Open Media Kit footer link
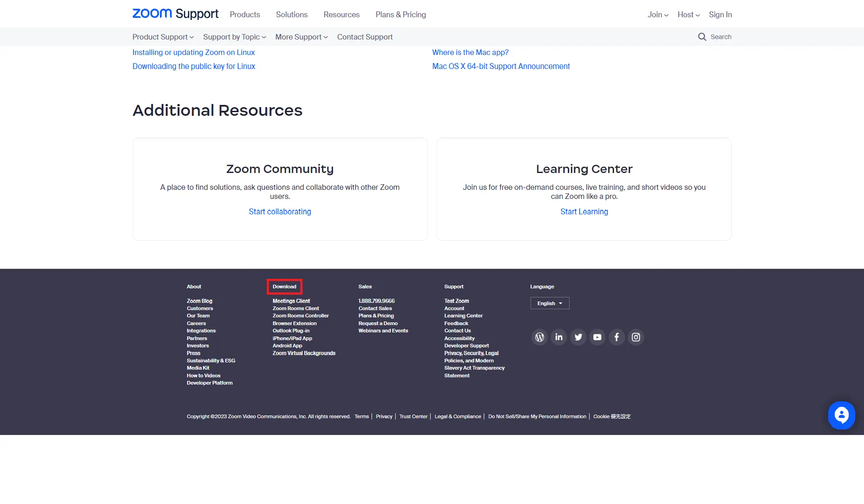Screen dimensions: 864x504 198,368
